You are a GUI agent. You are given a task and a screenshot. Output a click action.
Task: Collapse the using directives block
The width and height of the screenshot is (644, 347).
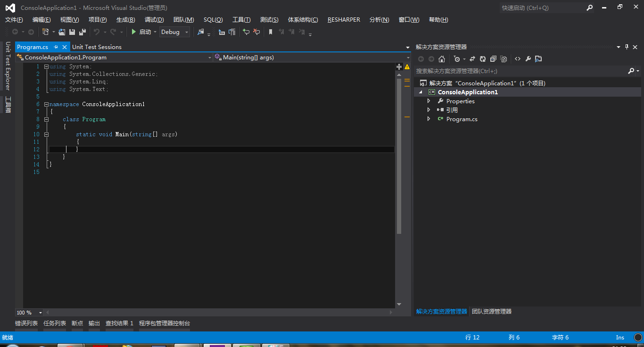[46, 66]
